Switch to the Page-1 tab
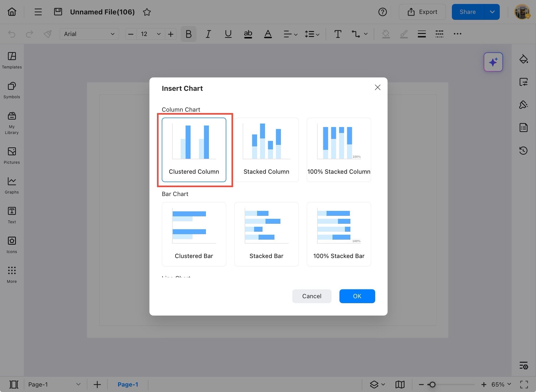 click(128, 384)
